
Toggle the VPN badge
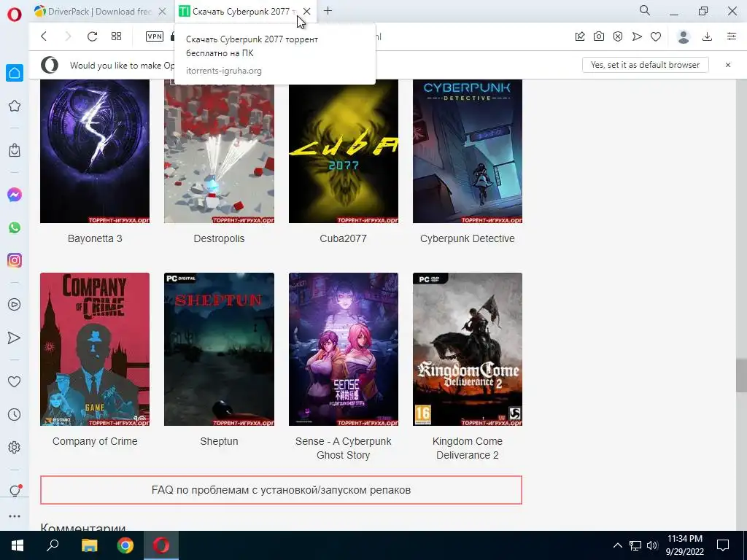click(x=155, y=36)
